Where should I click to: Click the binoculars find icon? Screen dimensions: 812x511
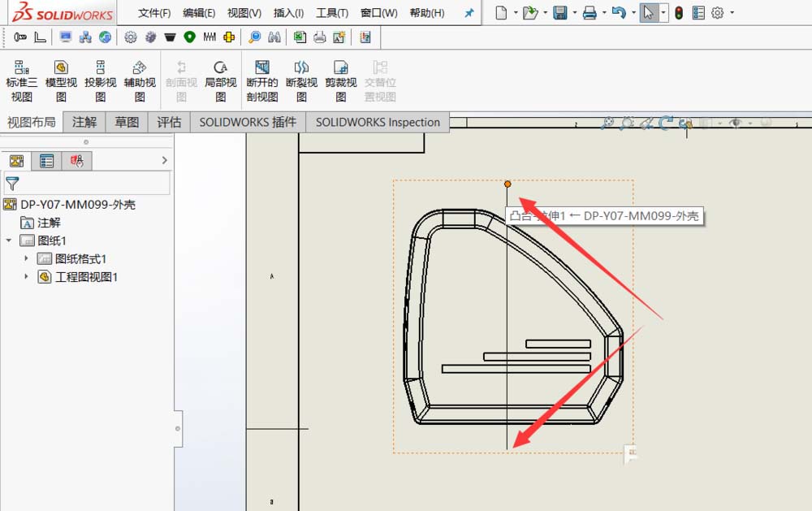[274, 37]
